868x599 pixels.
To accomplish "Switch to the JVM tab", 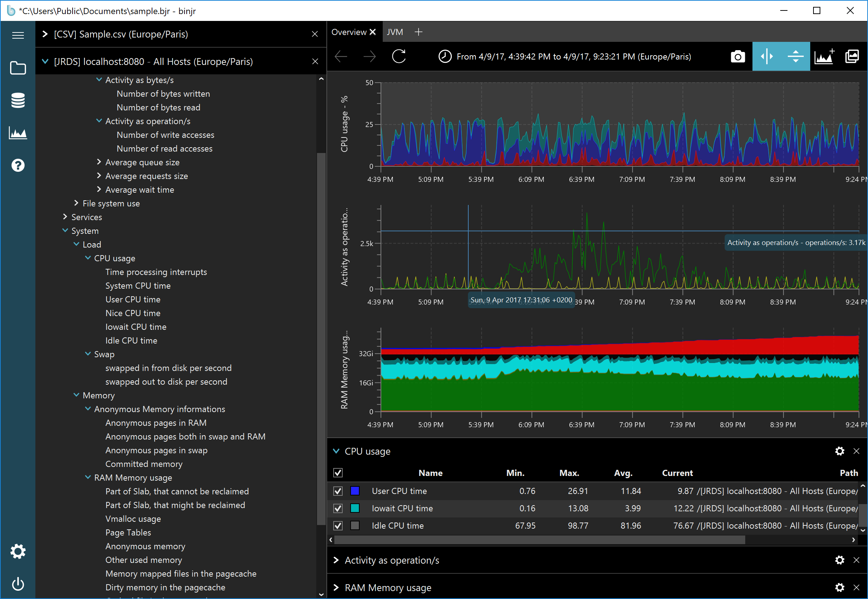I will (x=395, y=32).
